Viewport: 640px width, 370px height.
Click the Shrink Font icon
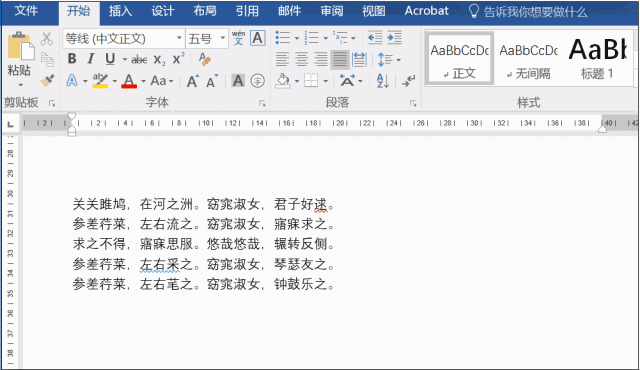pos(212,81)
